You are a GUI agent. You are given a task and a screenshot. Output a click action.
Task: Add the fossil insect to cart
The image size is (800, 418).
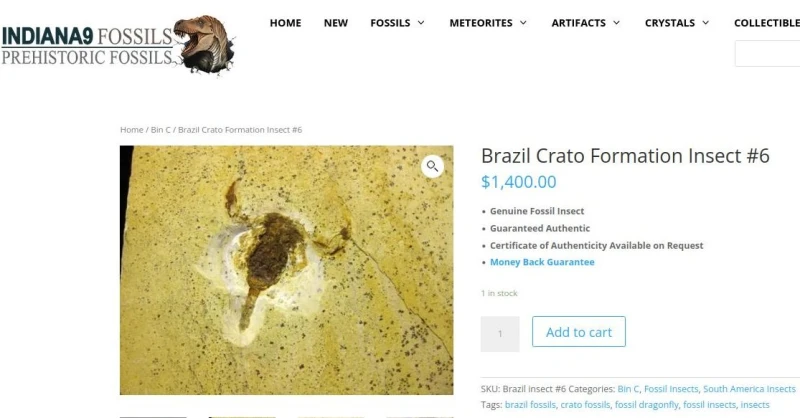point(579,332)
